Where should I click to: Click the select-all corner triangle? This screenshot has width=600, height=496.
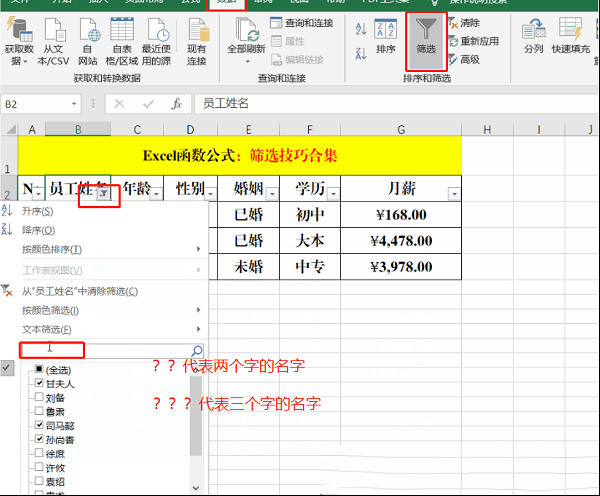pos(11,129)
